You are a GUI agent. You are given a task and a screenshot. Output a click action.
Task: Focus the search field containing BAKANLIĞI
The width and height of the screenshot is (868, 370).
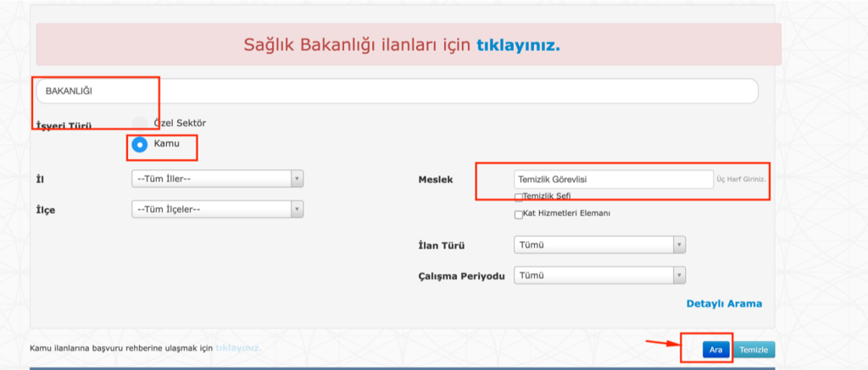pos(396,91)
